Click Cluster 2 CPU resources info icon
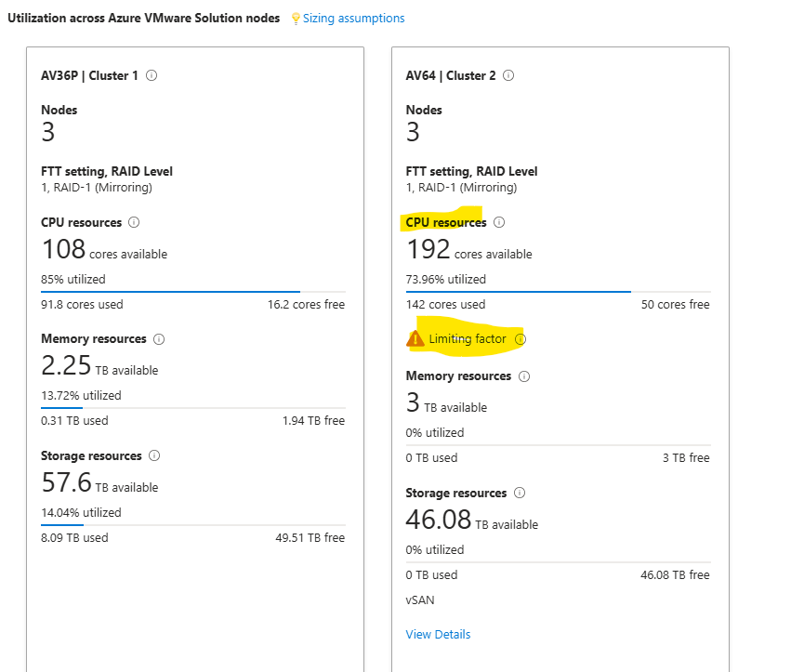Image resolution: width=804 pixels, height=672 pixels. coord(499,223)
